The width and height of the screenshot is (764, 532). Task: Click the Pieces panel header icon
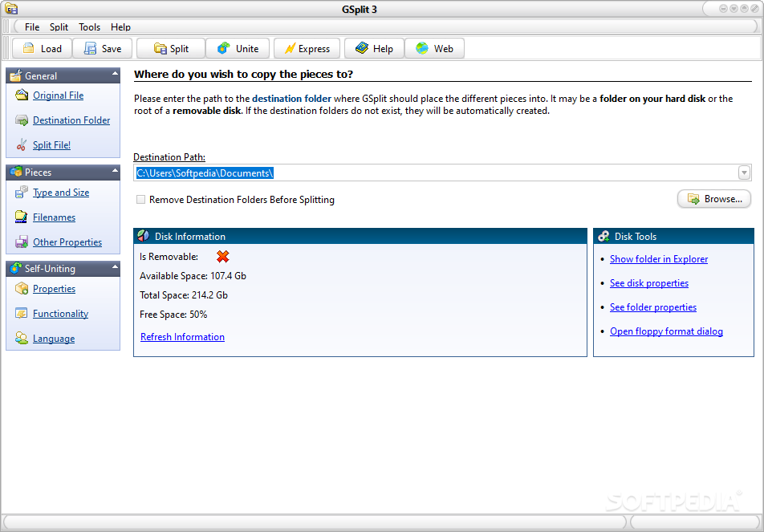pyautogui.click(x=16, y=172)
